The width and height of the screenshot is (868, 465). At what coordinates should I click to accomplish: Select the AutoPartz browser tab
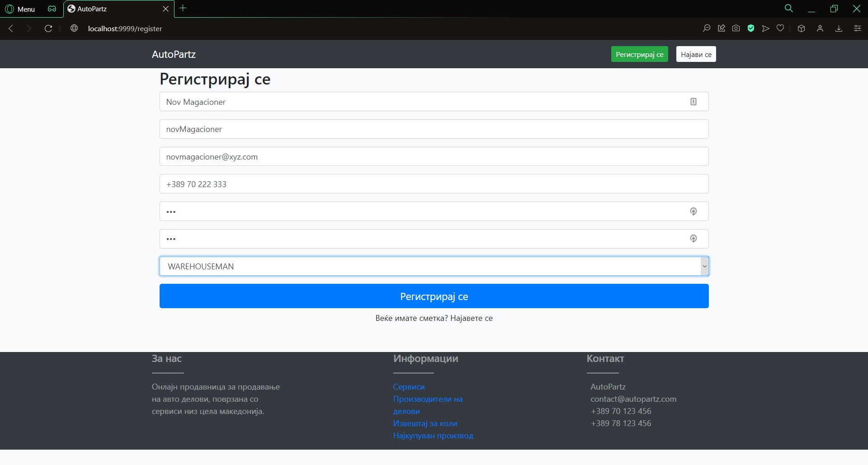pos(113,9)
